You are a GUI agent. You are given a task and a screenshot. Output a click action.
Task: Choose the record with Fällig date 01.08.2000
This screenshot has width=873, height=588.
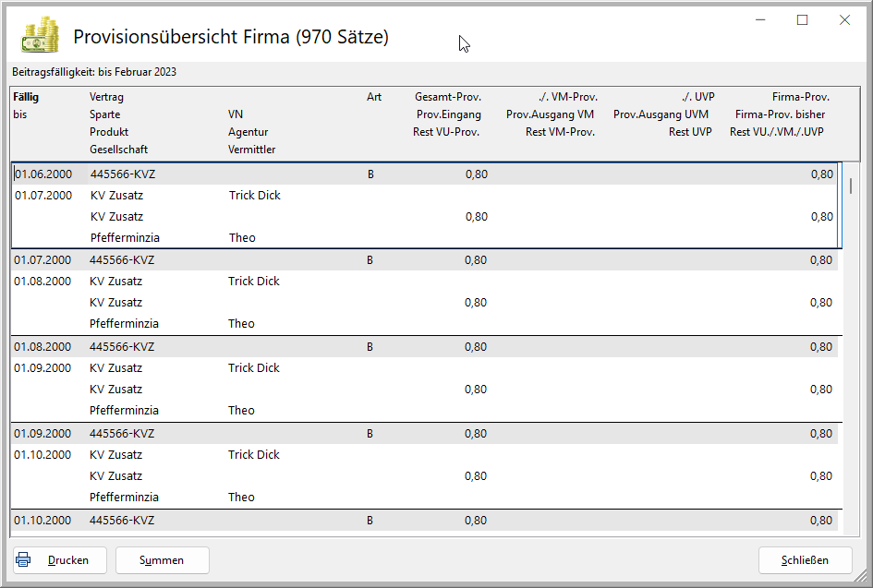point(42,347)
